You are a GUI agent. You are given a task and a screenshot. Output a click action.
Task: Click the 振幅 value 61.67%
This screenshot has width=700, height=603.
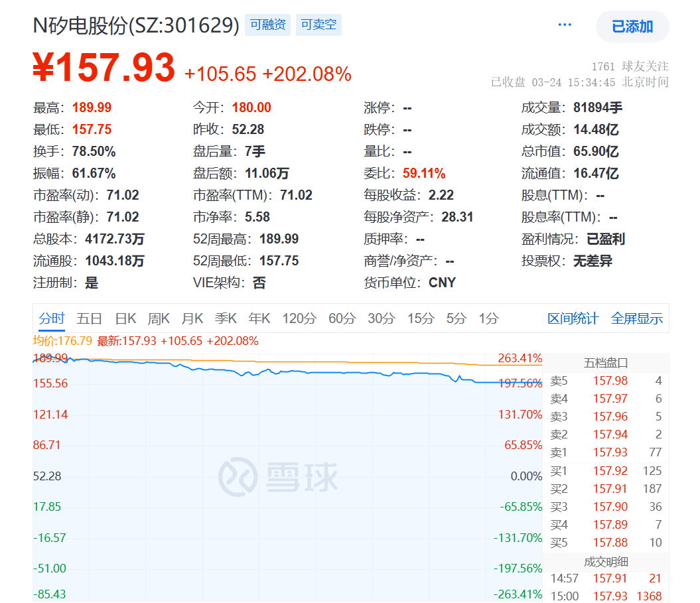pos(94,173)
